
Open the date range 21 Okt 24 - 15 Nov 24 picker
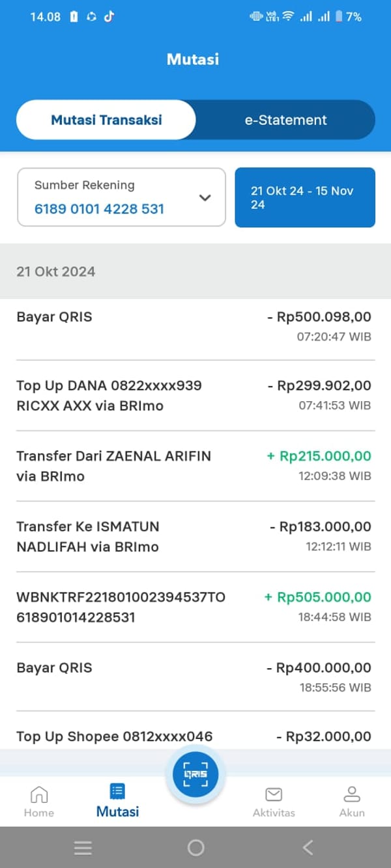(x=305, y=197)
